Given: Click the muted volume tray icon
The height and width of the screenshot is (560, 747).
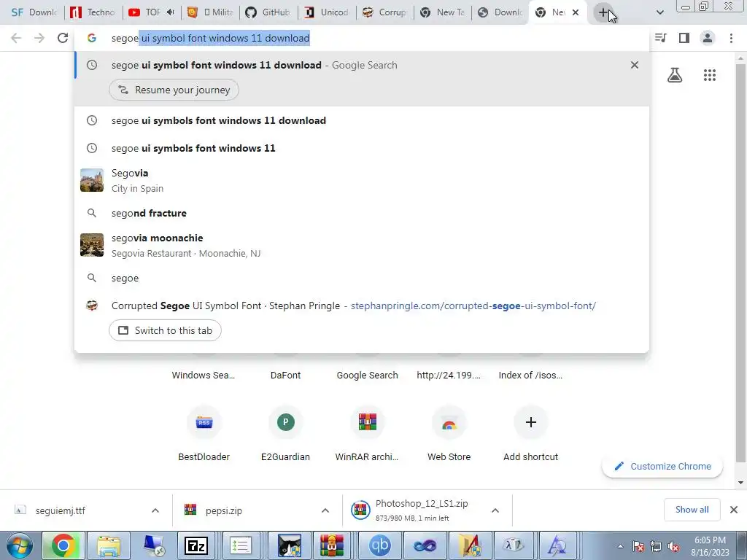Looking at the screenshot, I should click(673, 547).
